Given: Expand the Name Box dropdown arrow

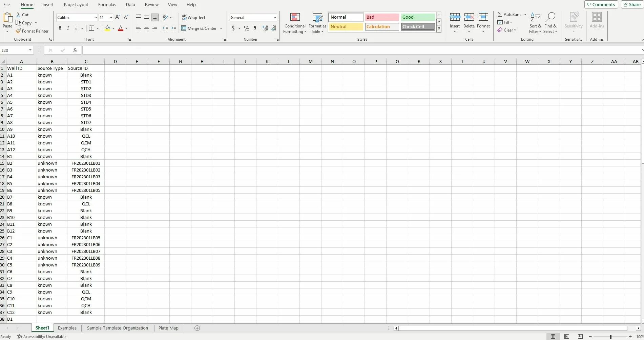Looking at the screenshot, I should point(30,50).
